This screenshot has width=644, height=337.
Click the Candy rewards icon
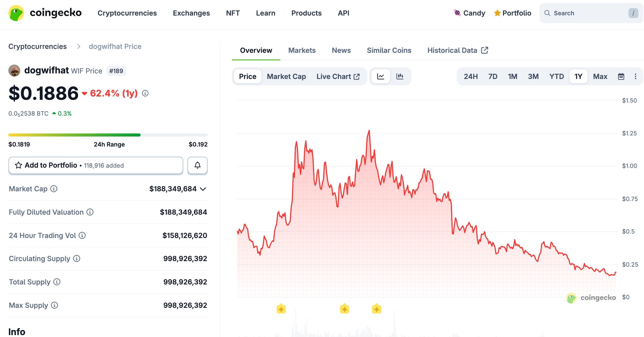[x=457, y=13]
